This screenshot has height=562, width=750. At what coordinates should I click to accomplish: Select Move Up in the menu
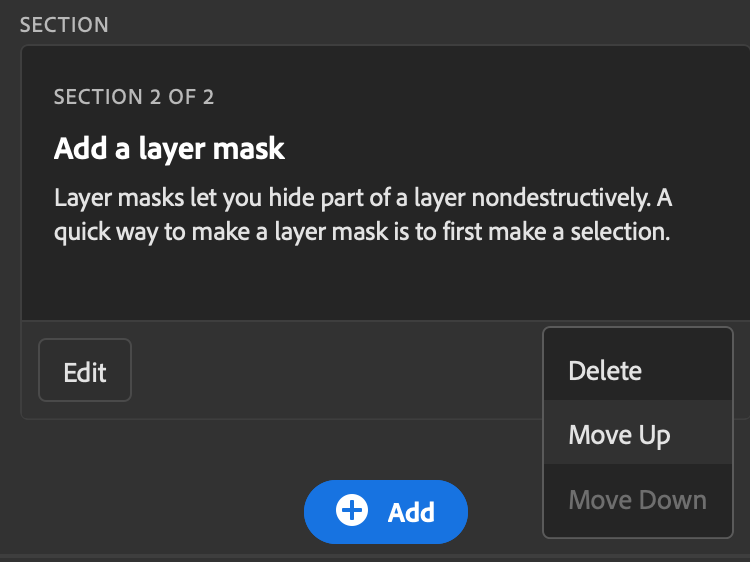click(x=619, y=435)
